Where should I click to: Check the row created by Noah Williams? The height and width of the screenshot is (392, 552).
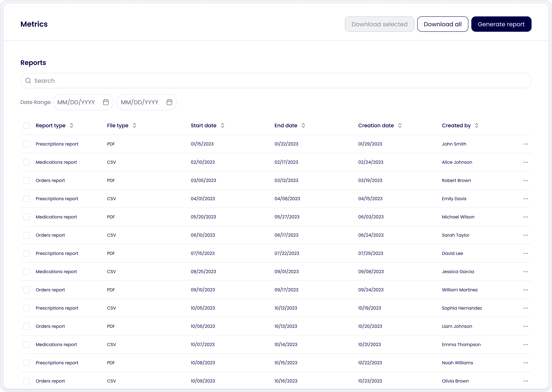(27, 363)
